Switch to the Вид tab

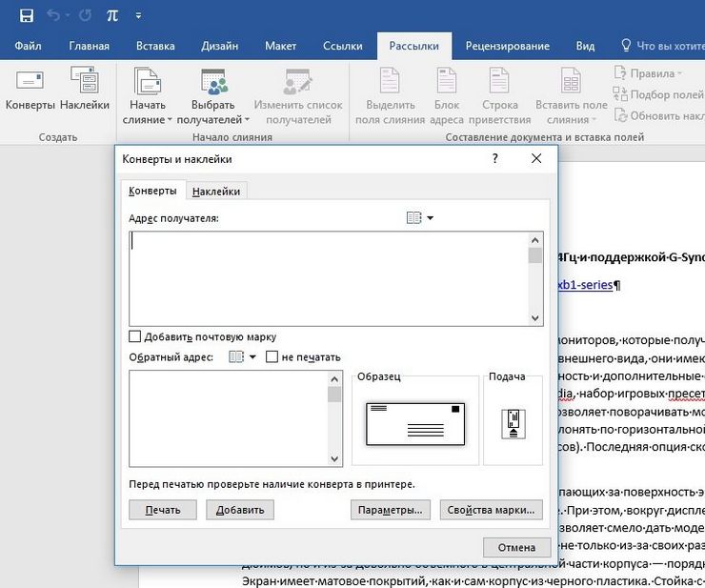[x=585, y=46]
